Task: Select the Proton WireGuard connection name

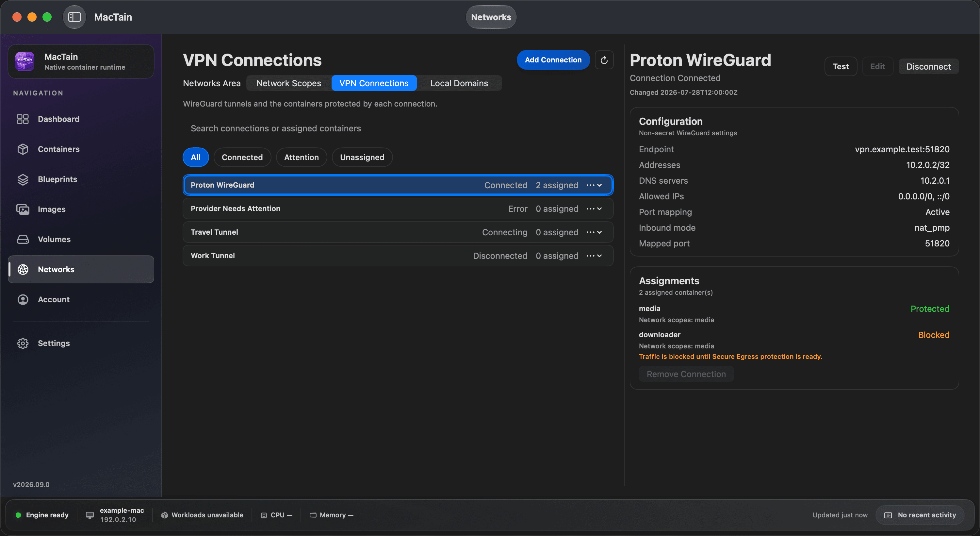Action: (222, 185)
